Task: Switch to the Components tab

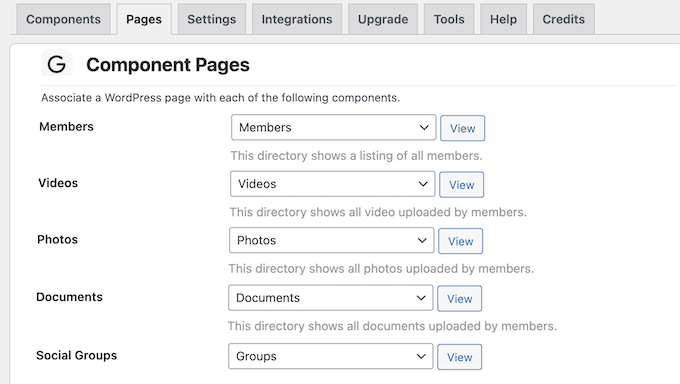Action: (x=63, y=19)
